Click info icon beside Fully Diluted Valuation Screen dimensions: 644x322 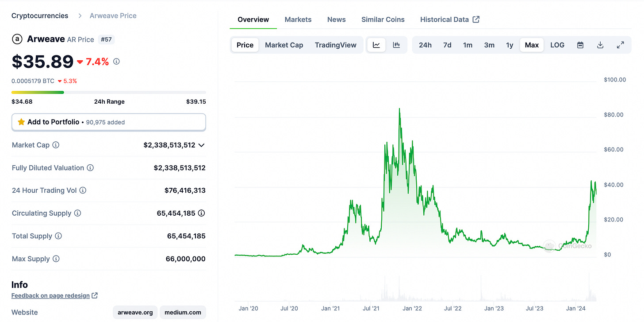point(90,168)
